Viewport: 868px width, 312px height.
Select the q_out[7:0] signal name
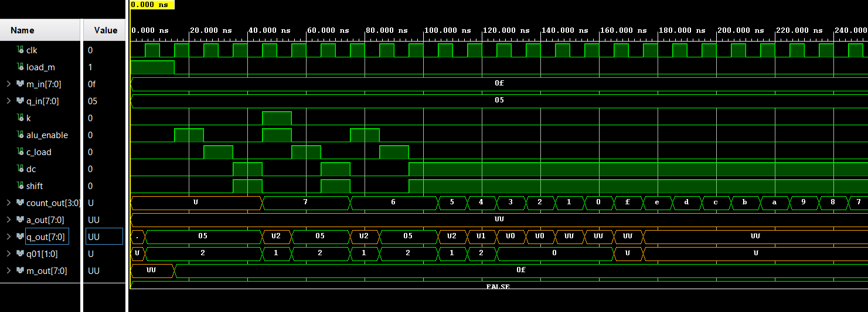tap(45, 237)
